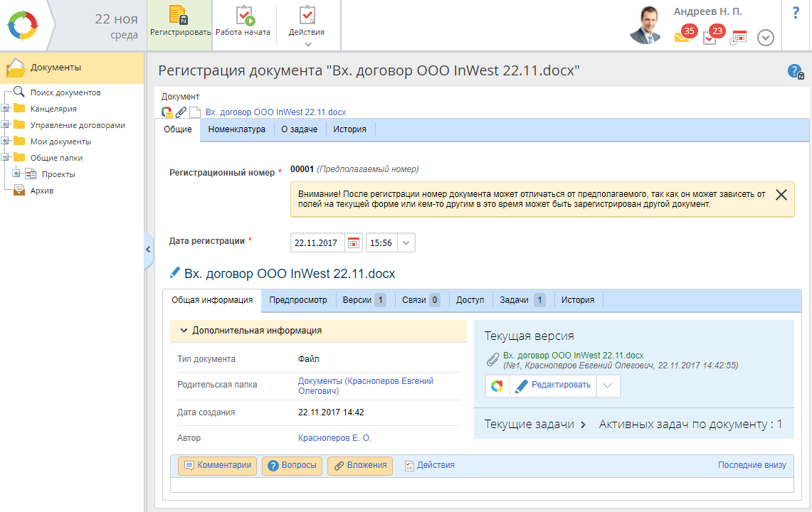The image size is (812, 512).
Task: Open the calendar reminder icon in header
Action: [738, 38]
